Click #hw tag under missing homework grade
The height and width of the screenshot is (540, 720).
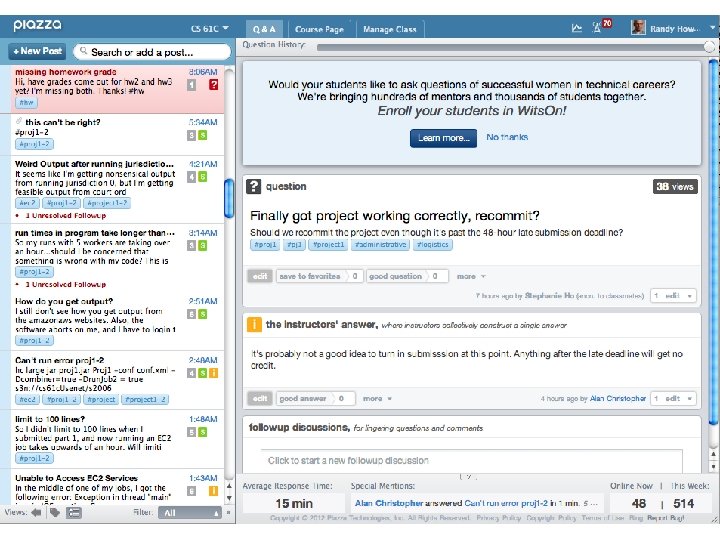[26, 102]
